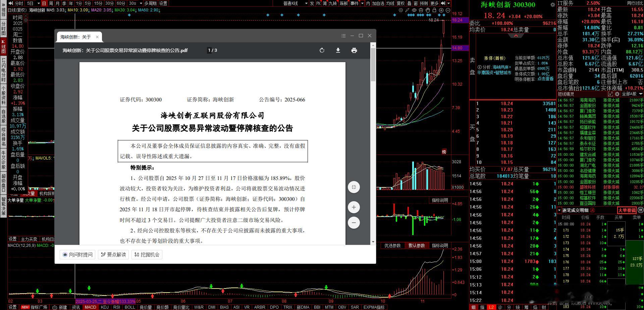Image resolution: width=644 pixels, height=310 pixels.
Task: Download the announcement PDF
Action: [x=338, y=50]
